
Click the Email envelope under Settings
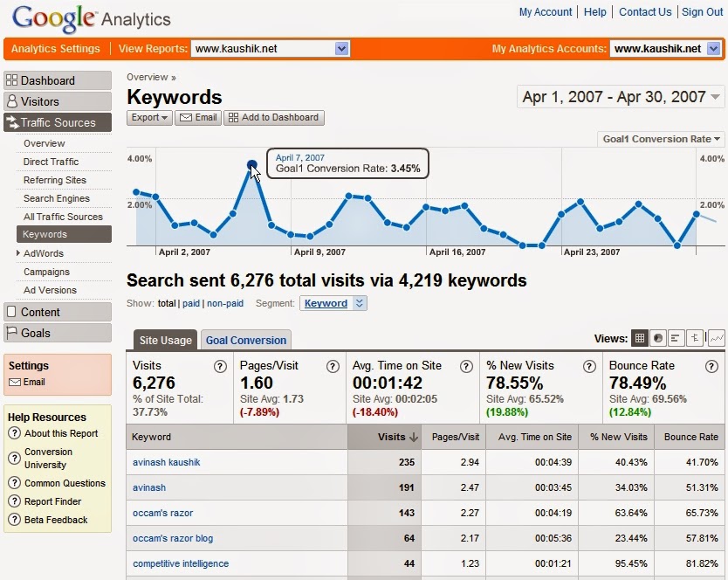(15, 382)
